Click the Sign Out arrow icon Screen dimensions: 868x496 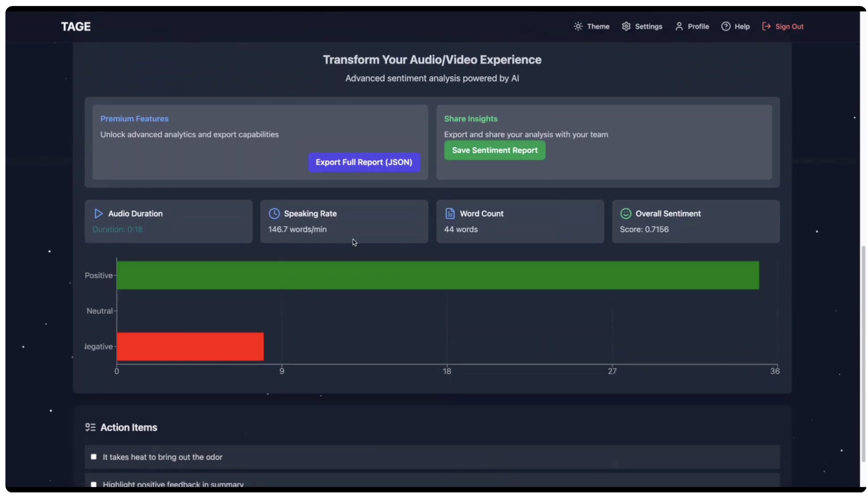click(766, 26)
